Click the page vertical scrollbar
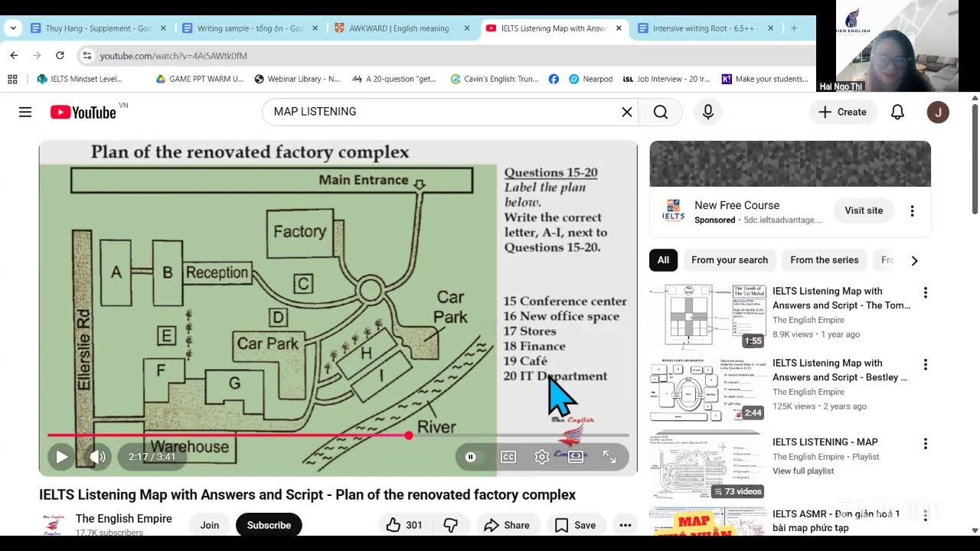980x551 pixels. [975, 161]
